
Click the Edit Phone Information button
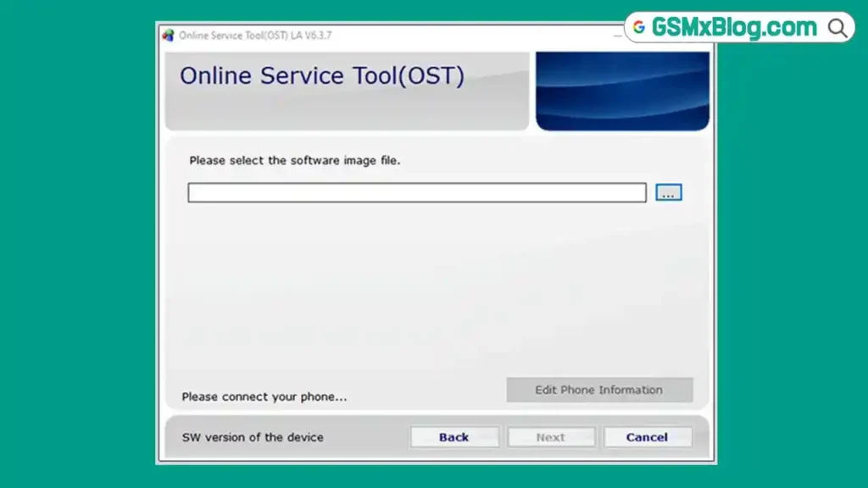[x=599, y=390]
